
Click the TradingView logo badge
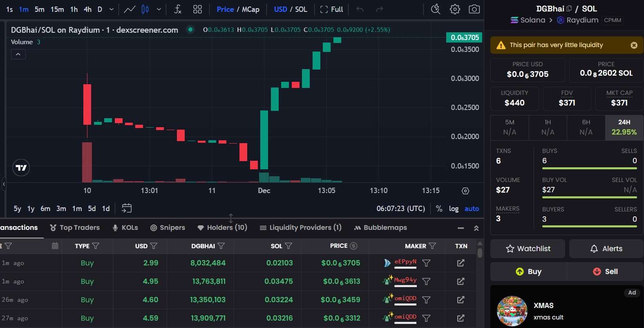[21, 167]
